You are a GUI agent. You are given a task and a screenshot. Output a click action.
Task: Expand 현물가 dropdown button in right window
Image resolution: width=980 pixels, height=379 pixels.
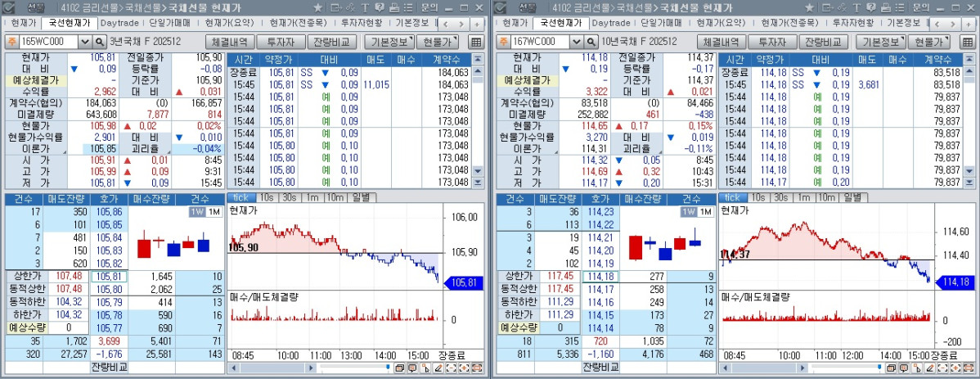(928, 42)
